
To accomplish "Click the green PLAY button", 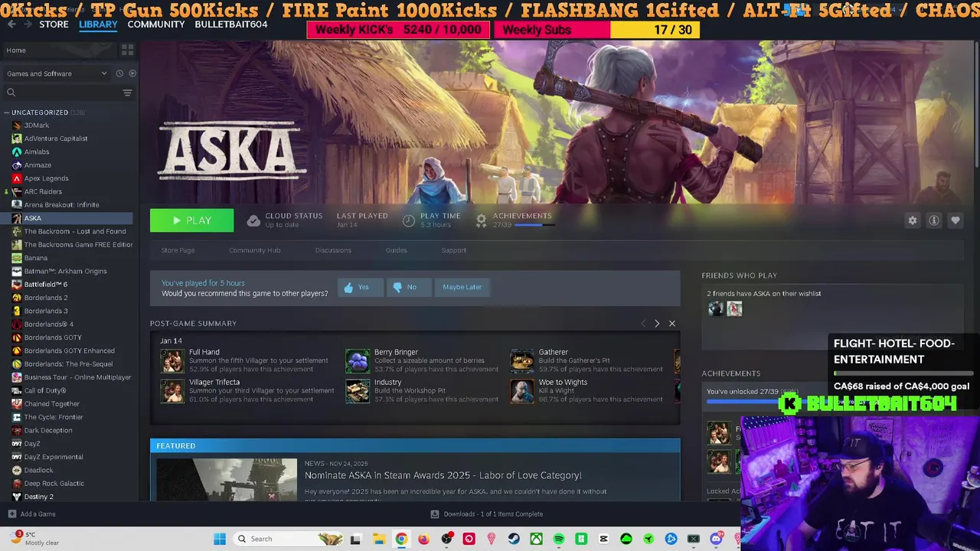I will coord(191,220).
